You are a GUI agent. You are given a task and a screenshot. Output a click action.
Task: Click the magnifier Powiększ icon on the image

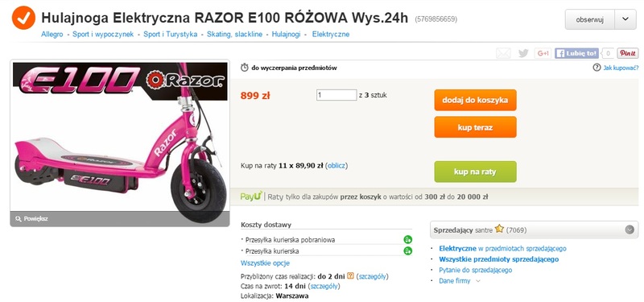coord(18,218)
